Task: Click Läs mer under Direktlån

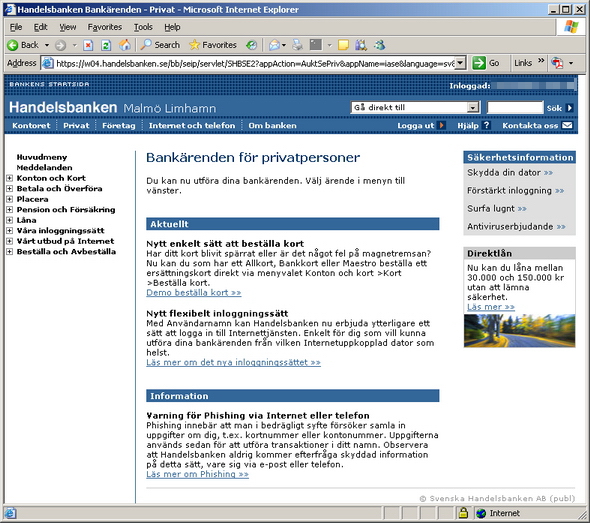Action: [x=491, y=307]
